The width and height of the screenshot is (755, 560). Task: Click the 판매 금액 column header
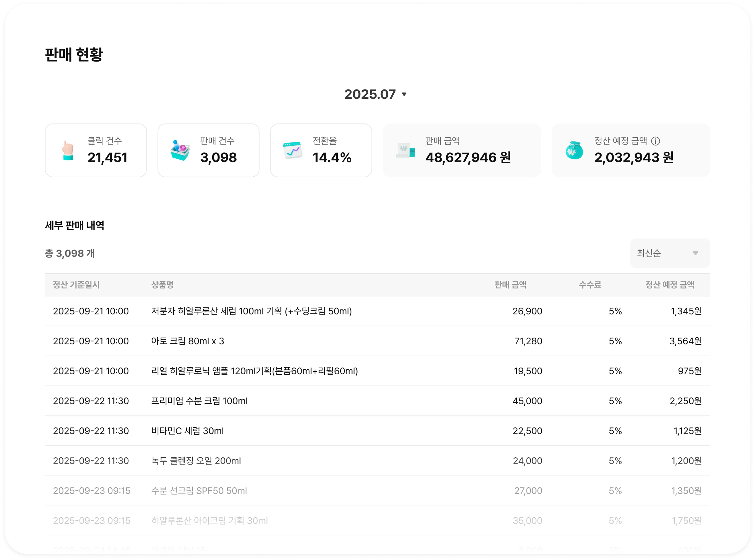click(x=510, y=285)
